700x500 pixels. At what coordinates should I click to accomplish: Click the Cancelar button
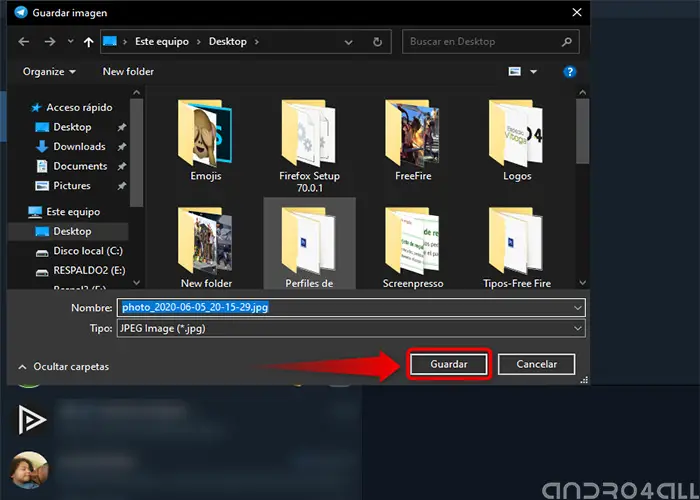point(536,364)
